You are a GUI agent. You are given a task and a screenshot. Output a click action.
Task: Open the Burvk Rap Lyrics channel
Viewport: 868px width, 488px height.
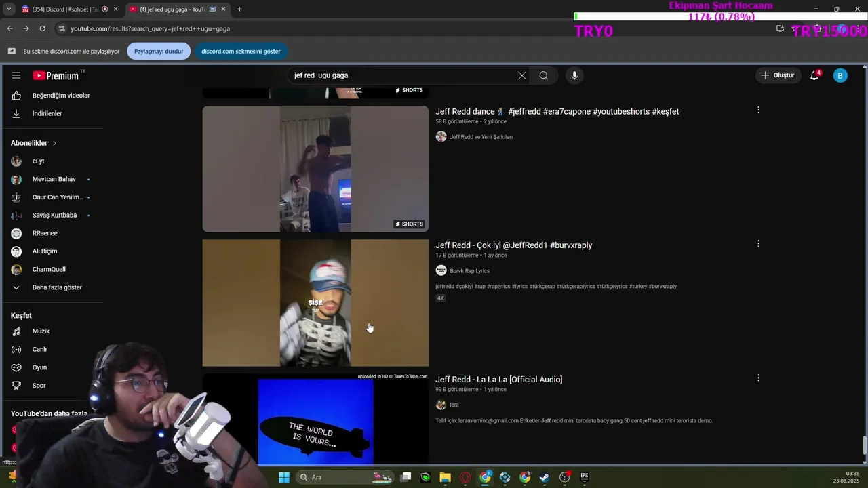point(469,271)
